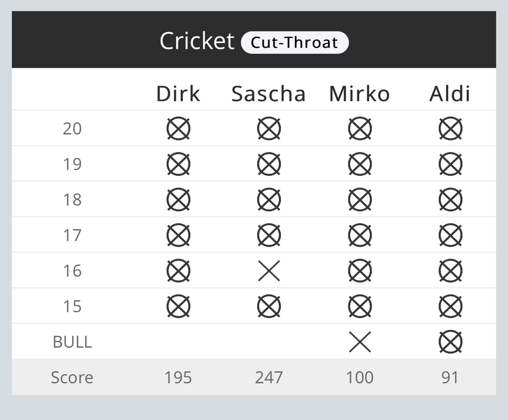
Task: Click the Mirko player name
Action: pos(359,94)
